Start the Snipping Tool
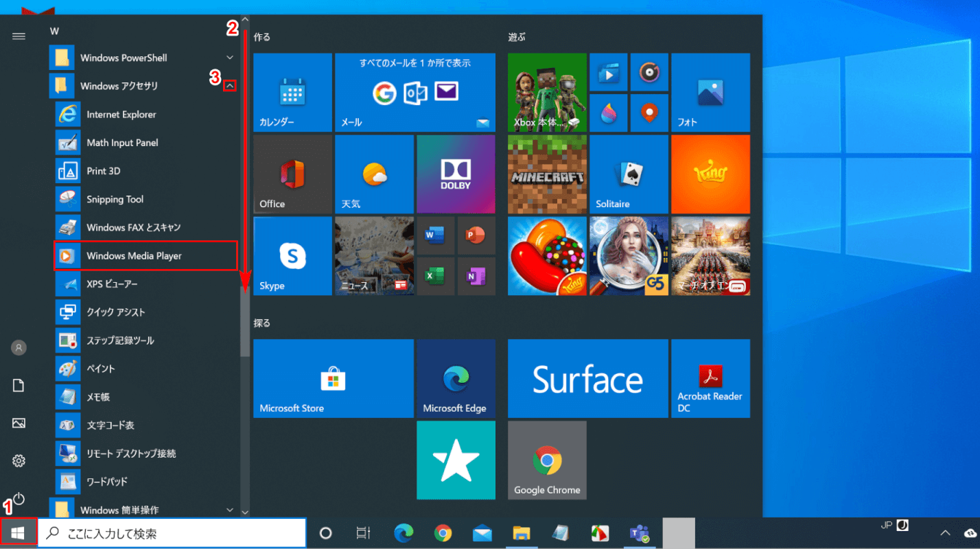The image size is (980, 549). (x=145, y=199)
